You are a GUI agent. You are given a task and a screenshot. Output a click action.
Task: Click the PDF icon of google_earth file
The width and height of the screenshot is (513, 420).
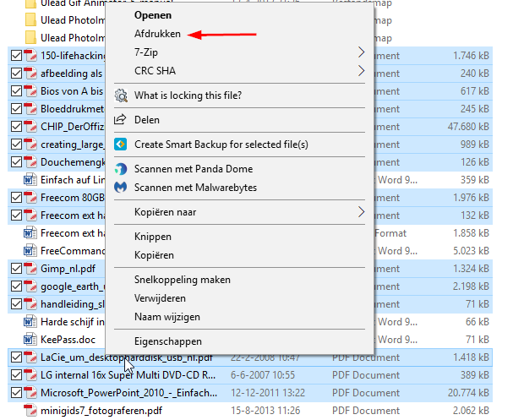30,286
